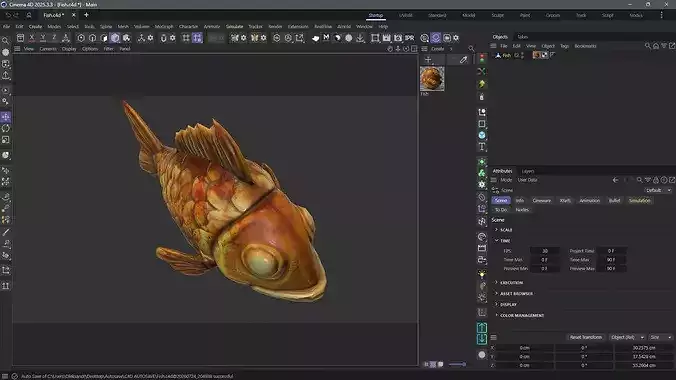Toggle Z axis lock in top toolbar

[x=54, y=38]
